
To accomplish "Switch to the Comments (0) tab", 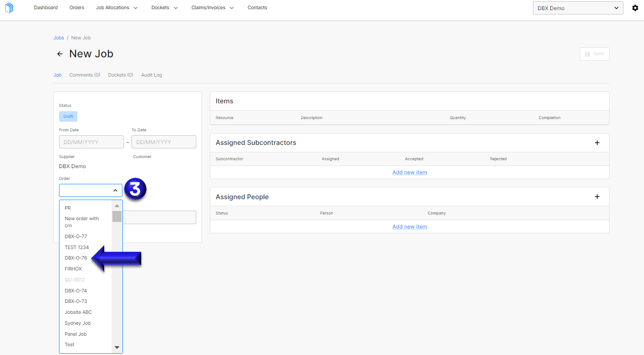I will [x=84, y=75].
